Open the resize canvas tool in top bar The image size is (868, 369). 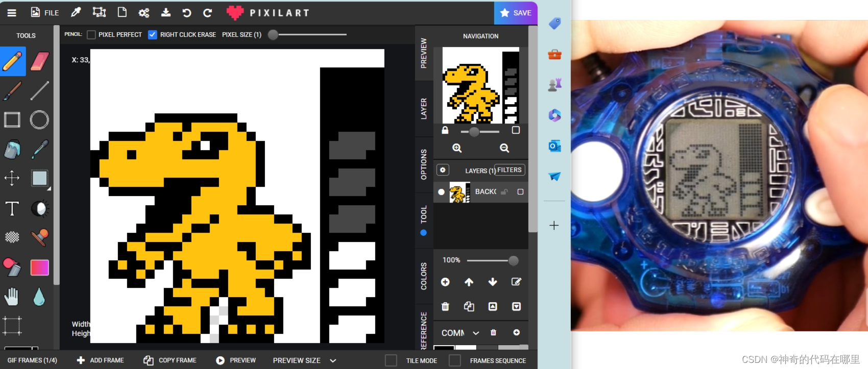coord(99,12)
